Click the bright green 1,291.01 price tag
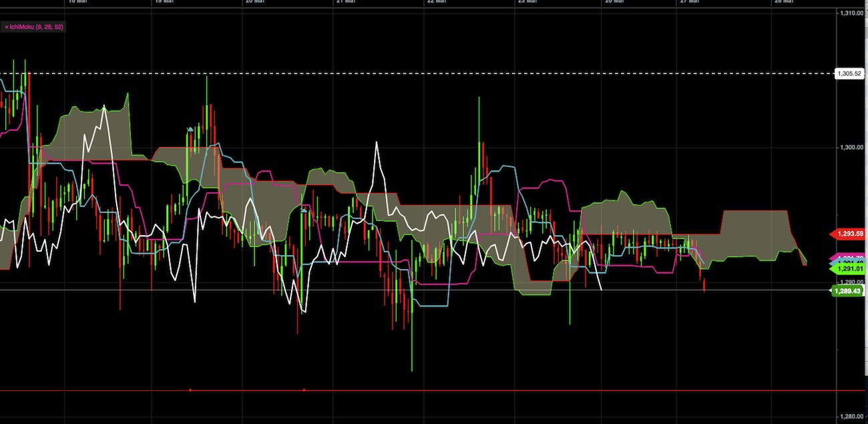The height and width of the screenshot is (424, 868). point(848,268)
